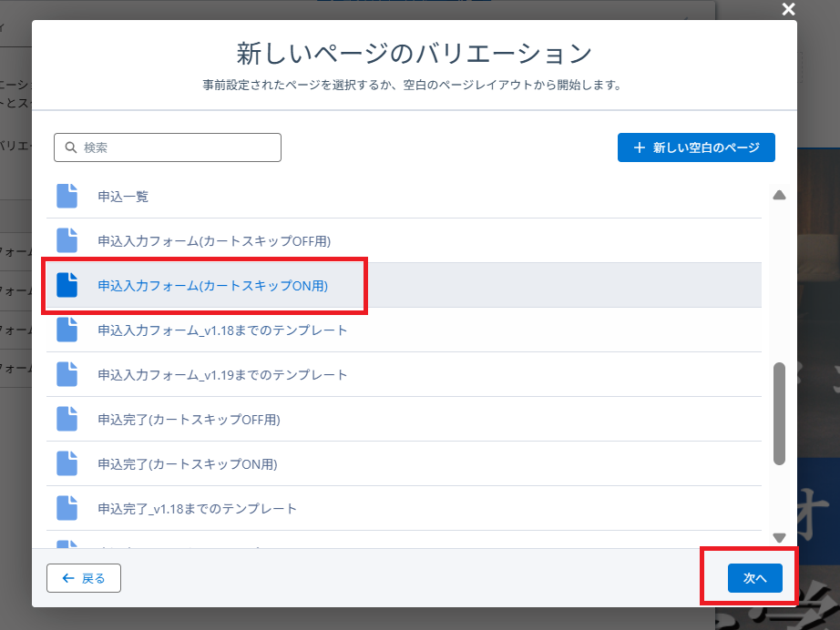Screen dimensions: 840x630
Task: Select the 申込一覧 page template
Action: pos(123,196)
